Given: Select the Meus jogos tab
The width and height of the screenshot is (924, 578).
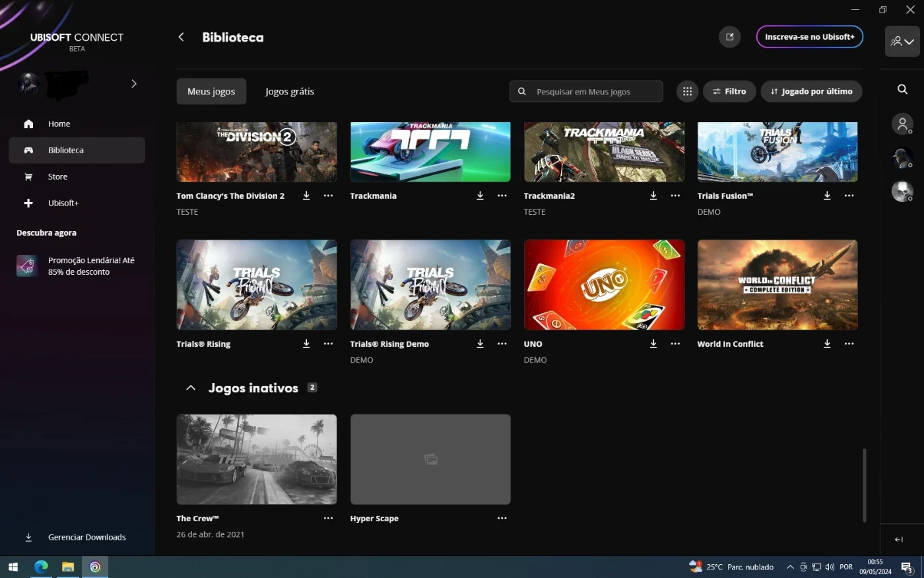Looking at the screenshot, I should [211, 91].
